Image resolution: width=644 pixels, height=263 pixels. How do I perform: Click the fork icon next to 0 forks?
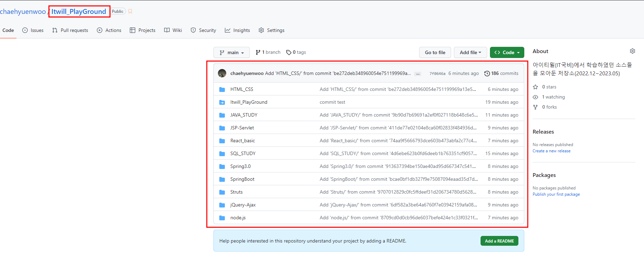click(535, 107)
